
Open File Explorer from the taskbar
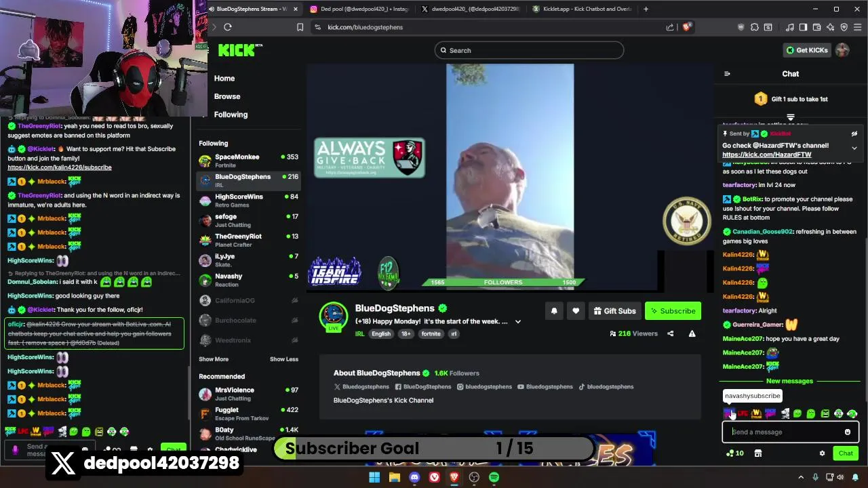tap(394, 477)
